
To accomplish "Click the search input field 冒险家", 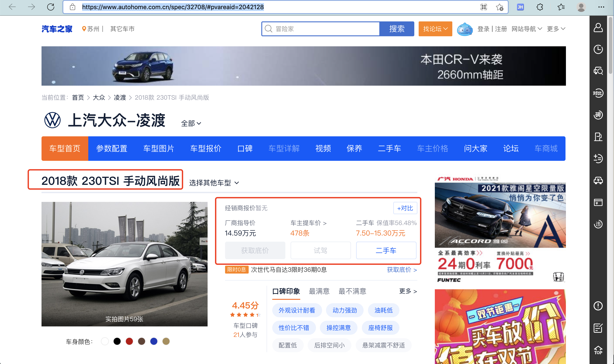I will pos(321,29).
